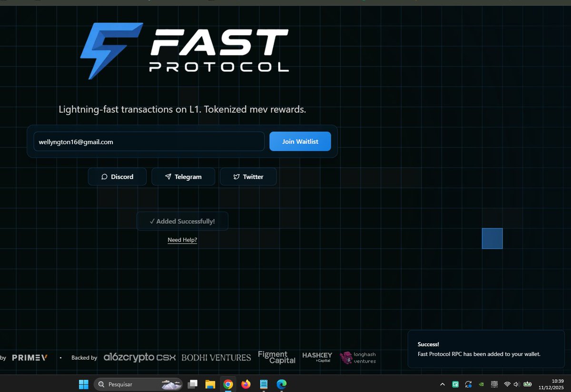571x392 pixels.
Task: Click the a16zcrypto CSX backer logo
Action: click(140, 357)
